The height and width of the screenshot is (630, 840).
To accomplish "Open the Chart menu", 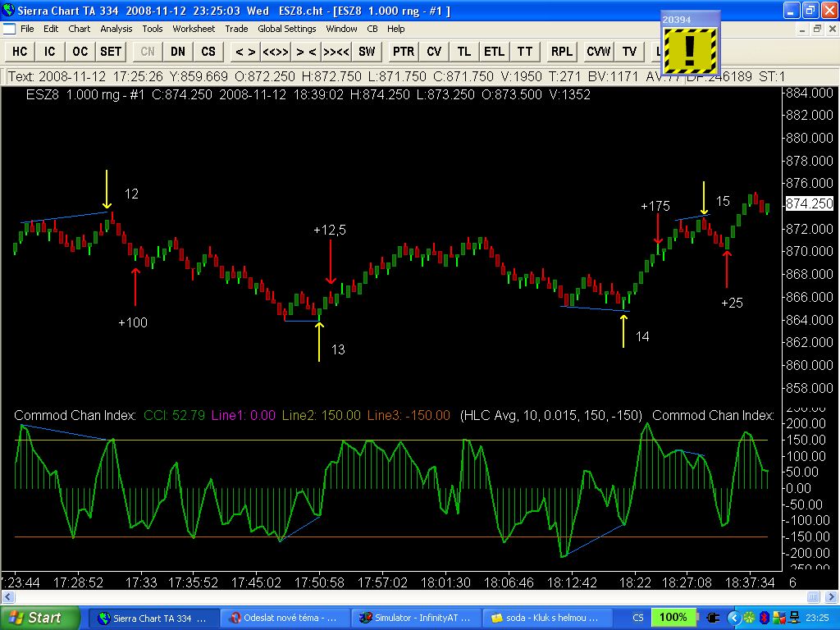I will [80, 29].
